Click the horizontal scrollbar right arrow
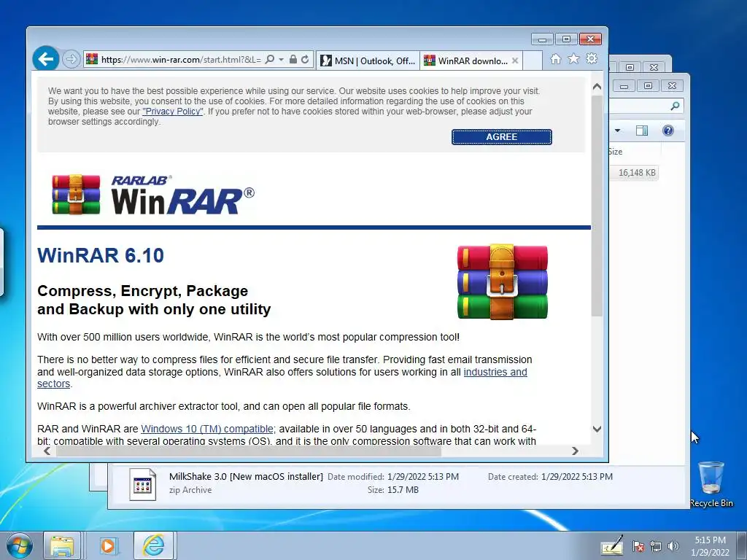The width and height of the screenshot is (747, 560). pos(575,451)
